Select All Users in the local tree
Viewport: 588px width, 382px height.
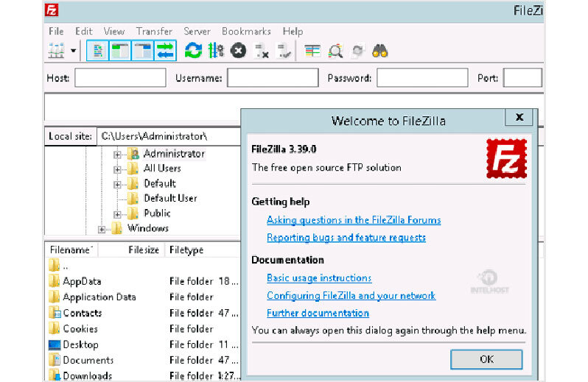pos(162,169)
